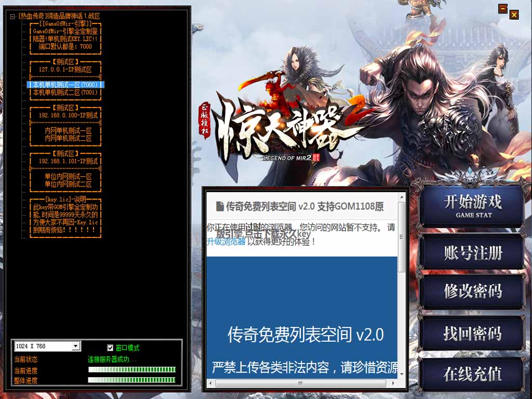Toggle the 窗口模式 checkbox
Viewport: 532px width, 399px height.
coord(110,348)
